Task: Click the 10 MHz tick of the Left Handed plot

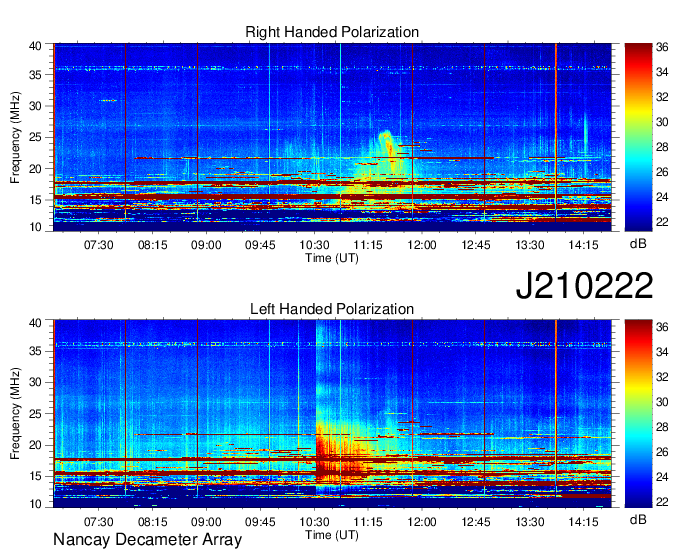Action: pyautogui.click(x=35, y=504)
